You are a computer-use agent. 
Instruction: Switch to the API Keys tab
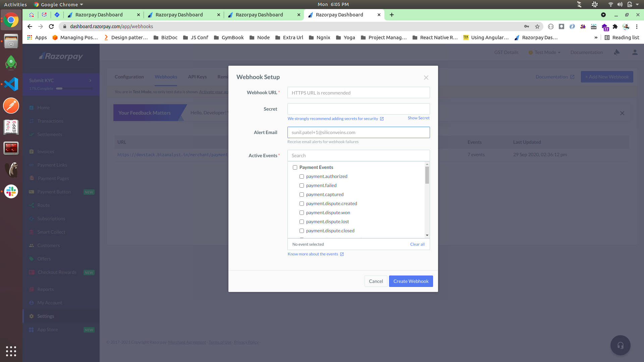[197, 77]
